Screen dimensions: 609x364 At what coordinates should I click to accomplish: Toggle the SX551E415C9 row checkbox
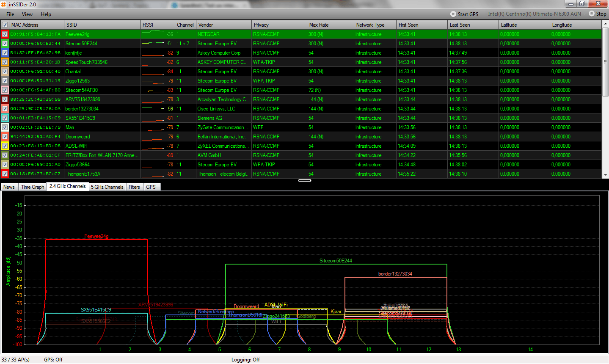pos(5,118)
